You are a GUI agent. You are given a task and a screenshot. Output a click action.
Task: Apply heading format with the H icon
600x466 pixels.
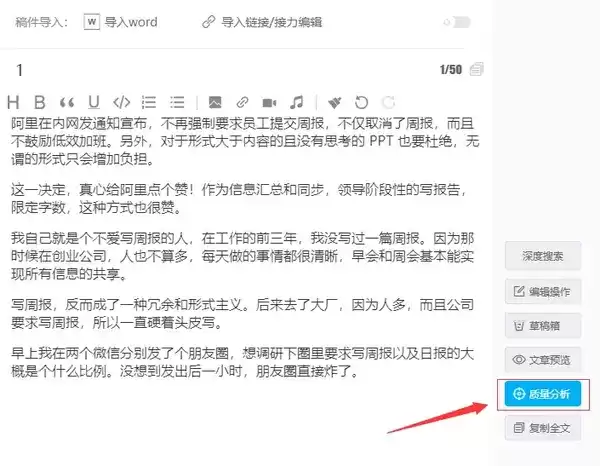[14, 102]
